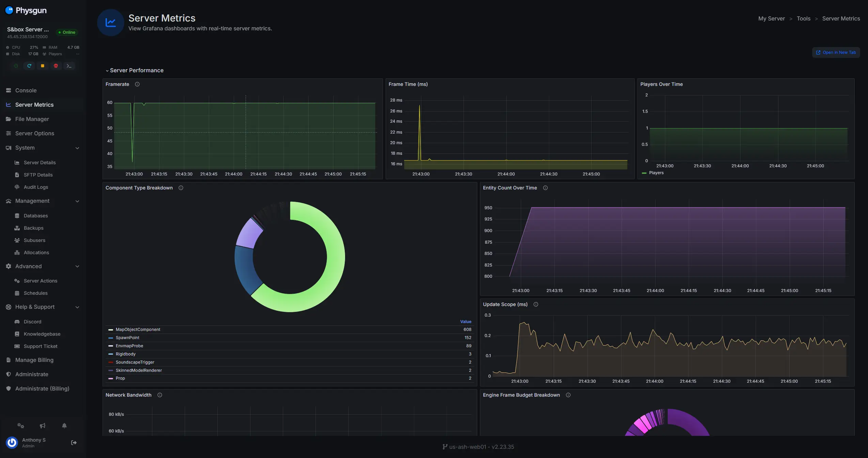Toggle SpawnPoint series in legend
The width and height of the screenshot is (868, 458).
[127, 338]
